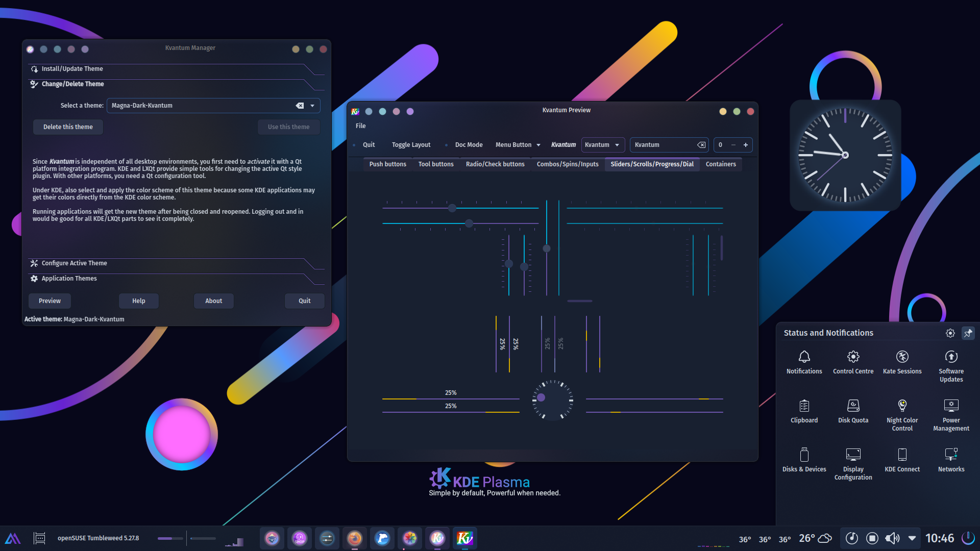
Task: Switch to Kvantum Preview taskbar entry
Action: click(465, 538)
